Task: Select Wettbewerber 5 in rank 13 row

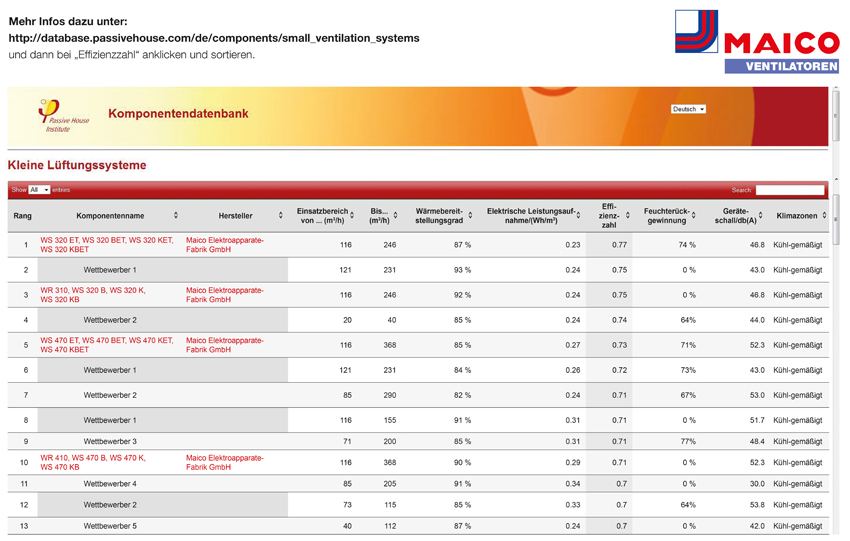Action: tap(110, 526)
